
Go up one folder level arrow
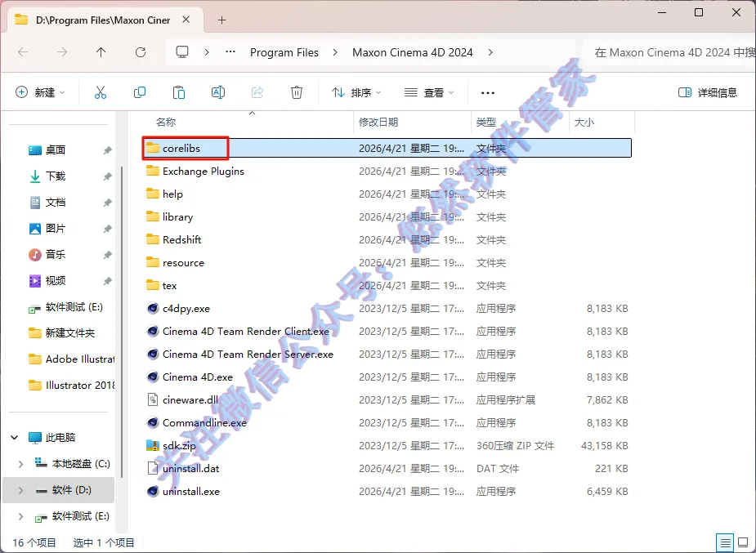click(101, 52)
